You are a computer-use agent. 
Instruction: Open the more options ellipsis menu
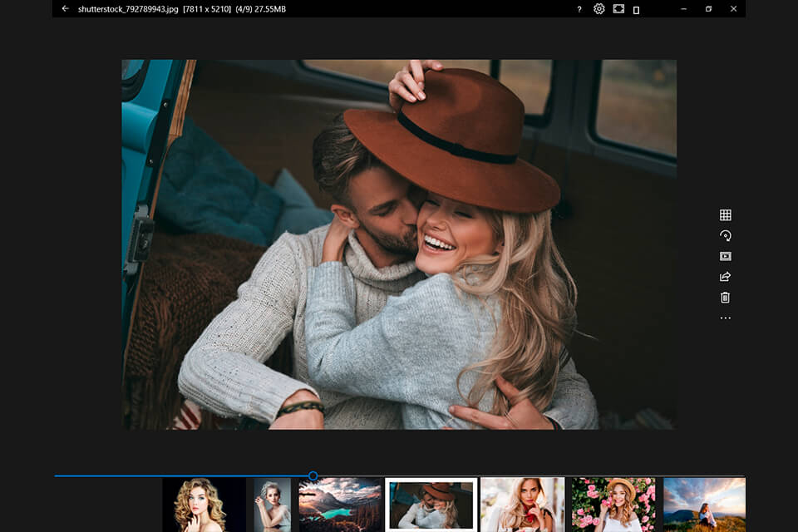point(725,317)
